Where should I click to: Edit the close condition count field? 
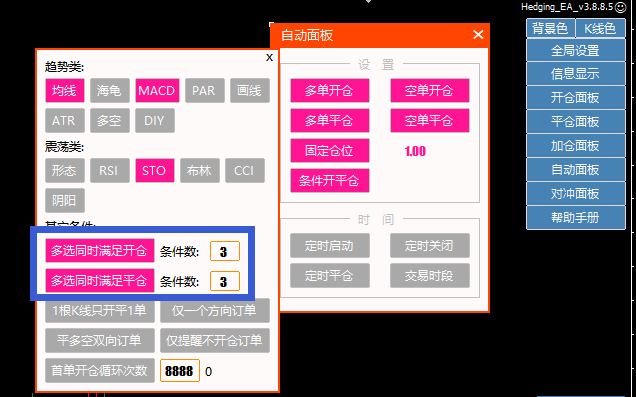[x=225, y=281]
